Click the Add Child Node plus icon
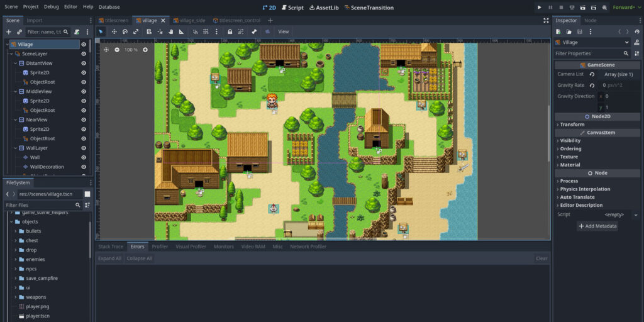644x322 pixels. (9, 31)
